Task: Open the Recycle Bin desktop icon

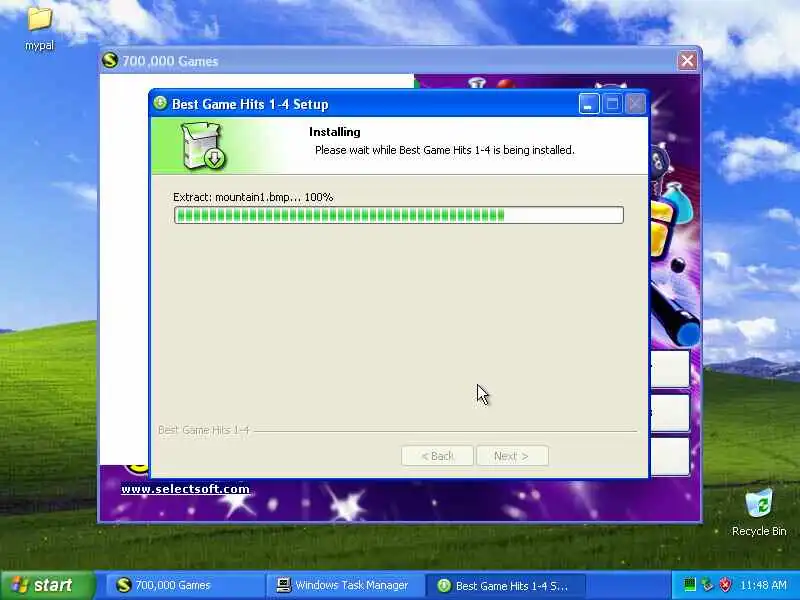Action: pyautogui.click(x=759, y=512)
